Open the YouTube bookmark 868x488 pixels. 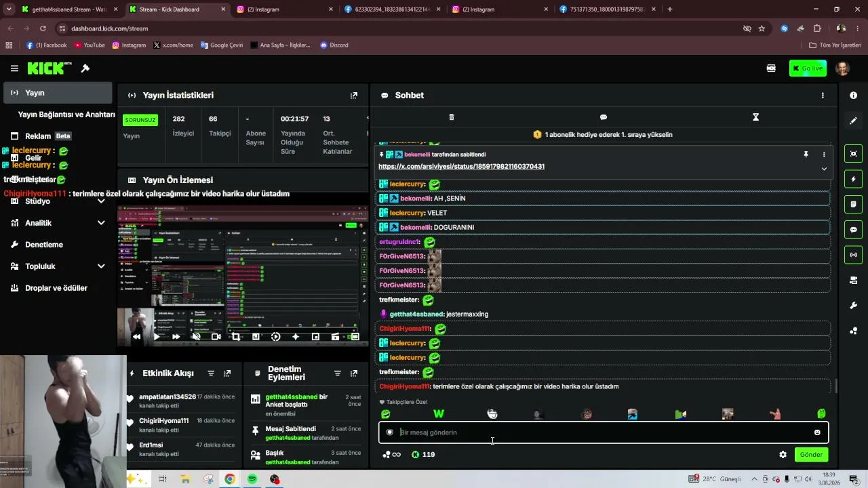click(x=90, y=45)
